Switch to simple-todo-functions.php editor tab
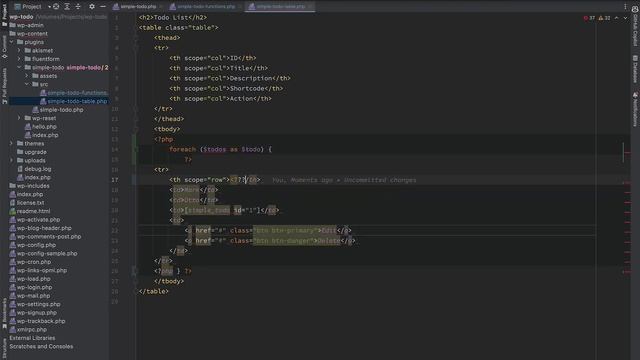Screen dimensions: 640x360 click(x=205, y=7)
